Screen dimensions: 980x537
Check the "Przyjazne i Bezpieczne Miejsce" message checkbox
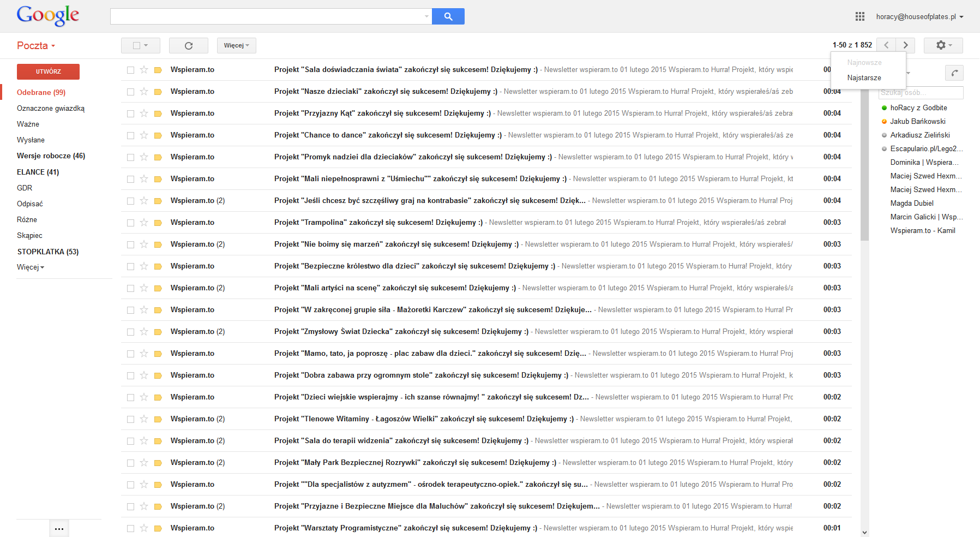pos(130,506)
